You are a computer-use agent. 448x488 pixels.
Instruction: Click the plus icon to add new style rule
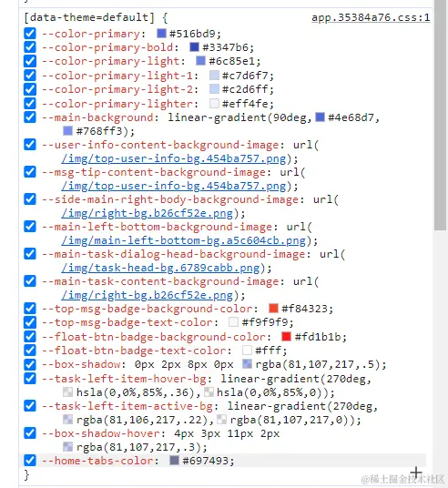tap(415, 473)
